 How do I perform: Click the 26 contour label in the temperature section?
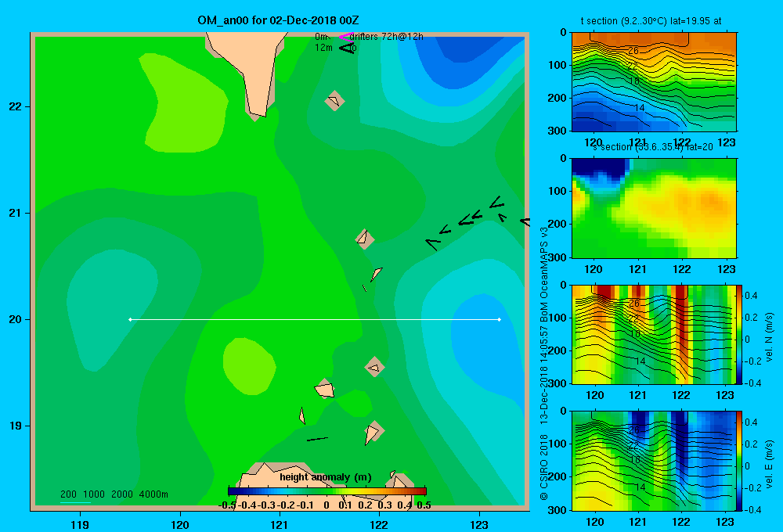tap(633, 50)
